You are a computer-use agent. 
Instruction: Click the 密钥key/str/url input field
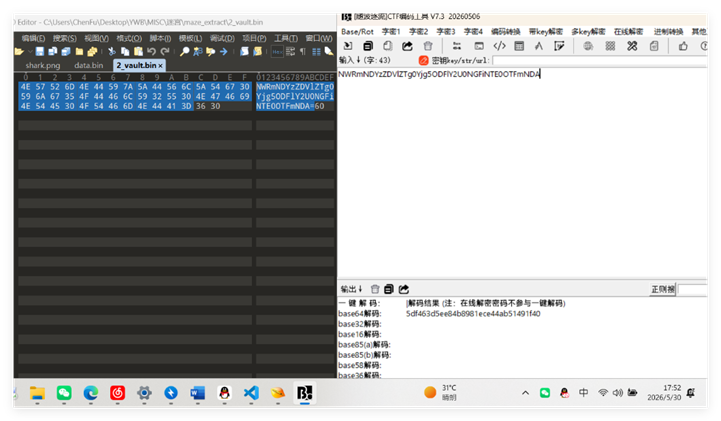[x=599, y=60]
